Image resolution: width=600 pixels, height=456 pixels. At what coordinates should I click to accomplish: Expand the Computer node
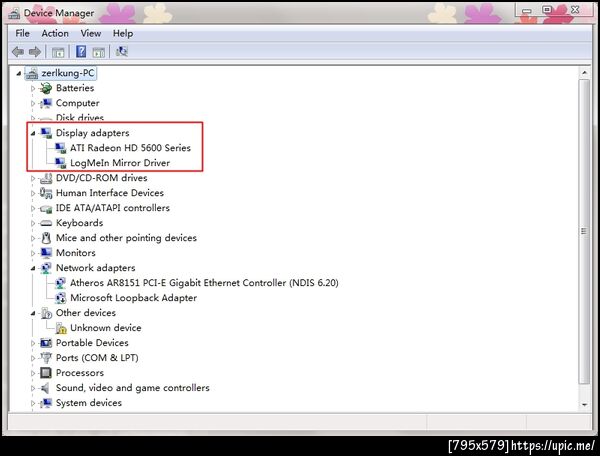tap(33, 103)
